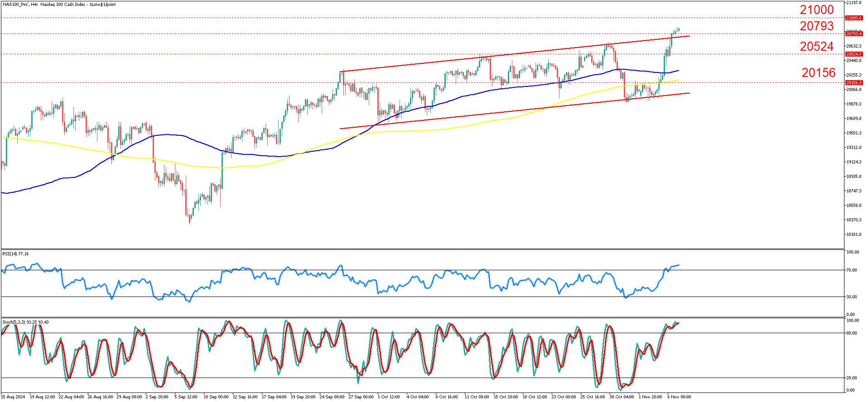Click the 6 Nov 08:00 time axis label

pyautogui.click(x=679, y=397)
